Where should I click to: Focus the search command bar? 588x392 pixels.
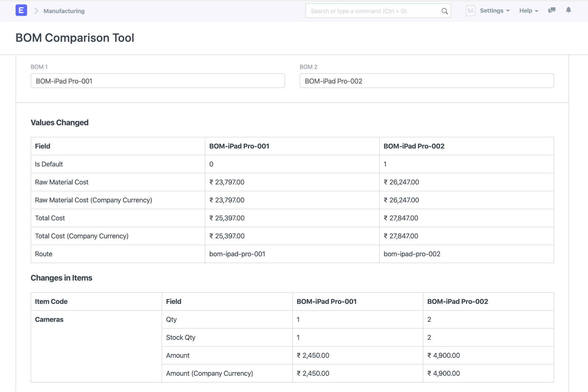(x=378, y=11)
